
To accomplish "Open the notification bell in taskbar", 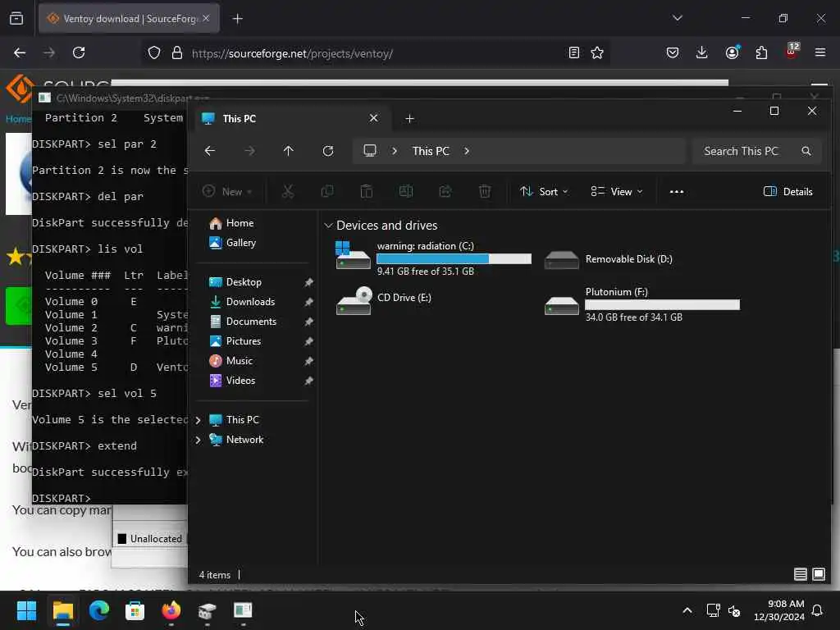I will pyautogui.click(x=818, y=610).
